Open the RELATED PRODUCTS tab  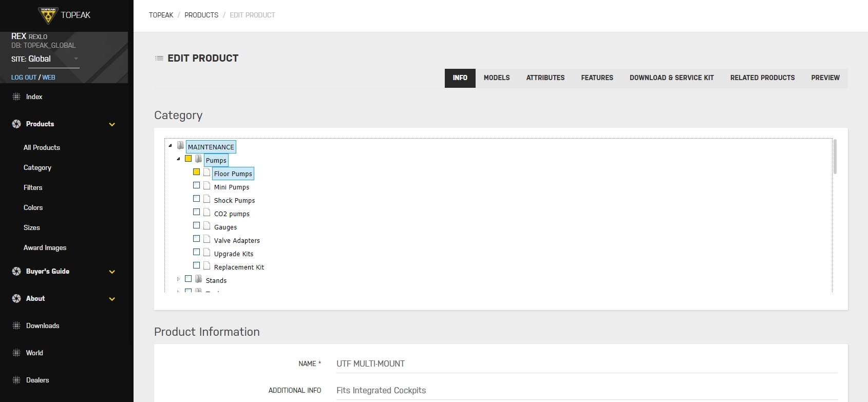(x=763, y=78)
